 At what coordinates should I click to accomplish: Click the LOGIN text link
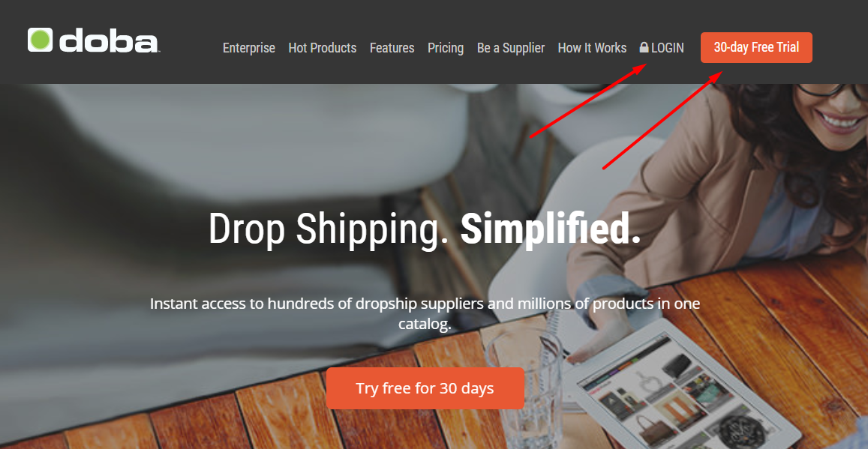(668, 48)
